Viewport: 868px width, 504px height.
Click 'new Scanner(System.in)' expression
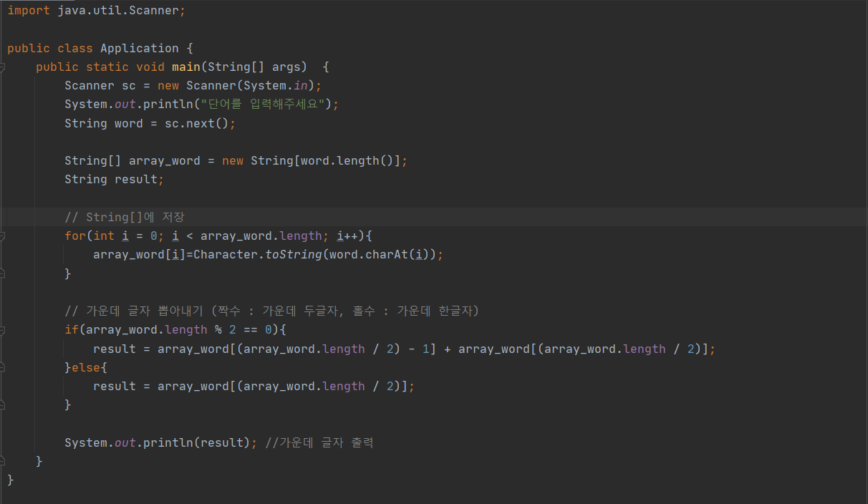pyautogui.click(x=236, y=86)
